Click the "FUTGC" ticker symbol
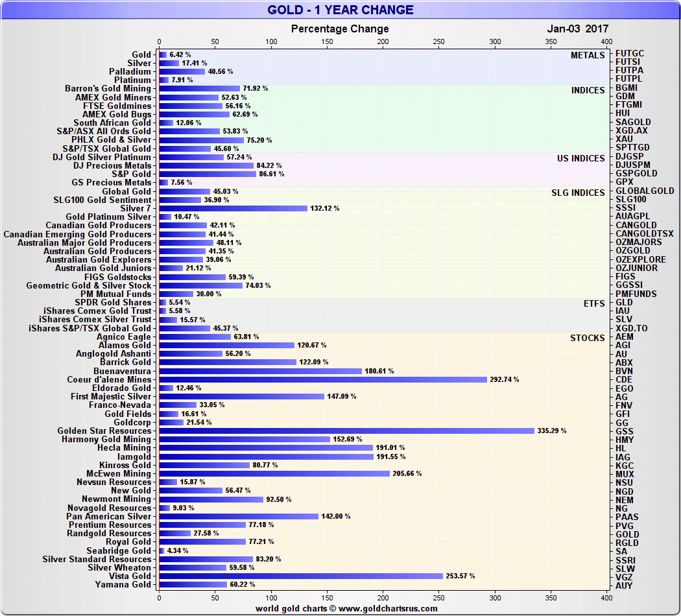 click(x=630, y=53)
